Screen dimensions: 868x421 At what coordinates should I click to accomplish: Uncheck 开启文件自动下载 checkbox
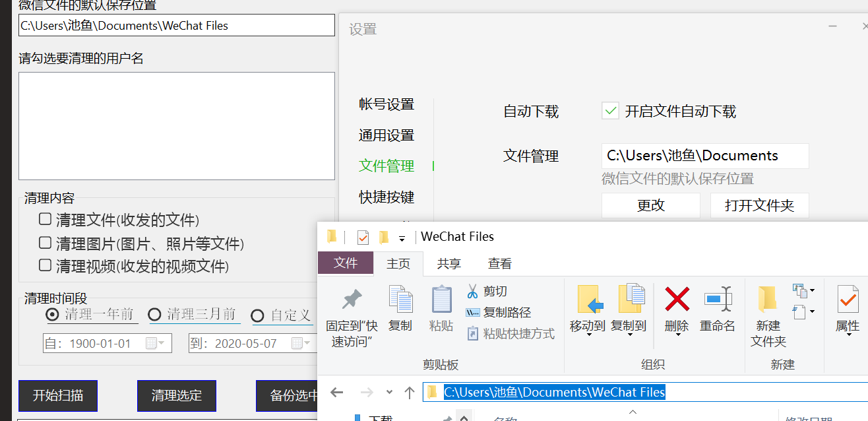click(x=610, y=110)
